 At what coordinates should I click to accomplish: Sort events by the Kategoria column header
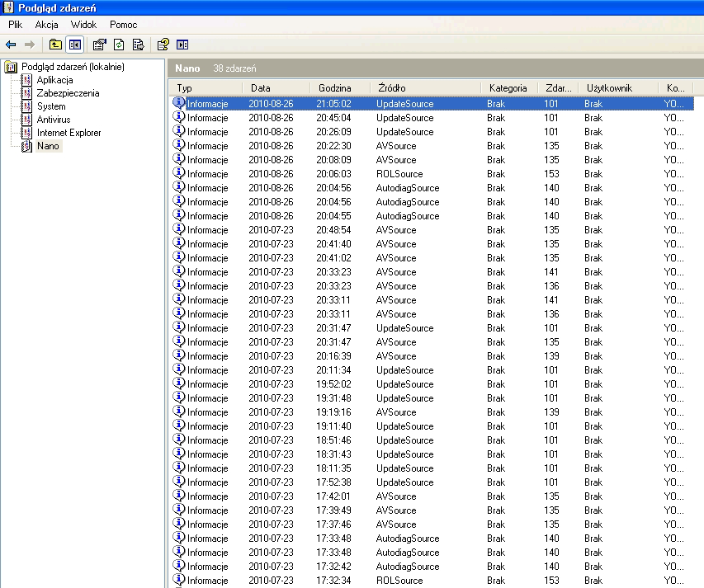509,88
